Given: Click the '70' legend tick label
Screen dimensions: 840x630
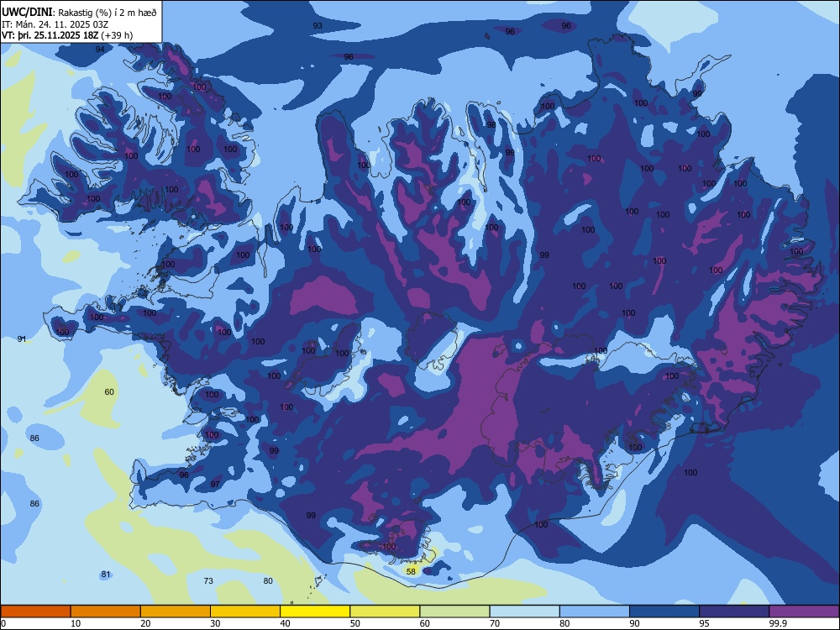Looking at the screenshot, I should tap(495, 623).
